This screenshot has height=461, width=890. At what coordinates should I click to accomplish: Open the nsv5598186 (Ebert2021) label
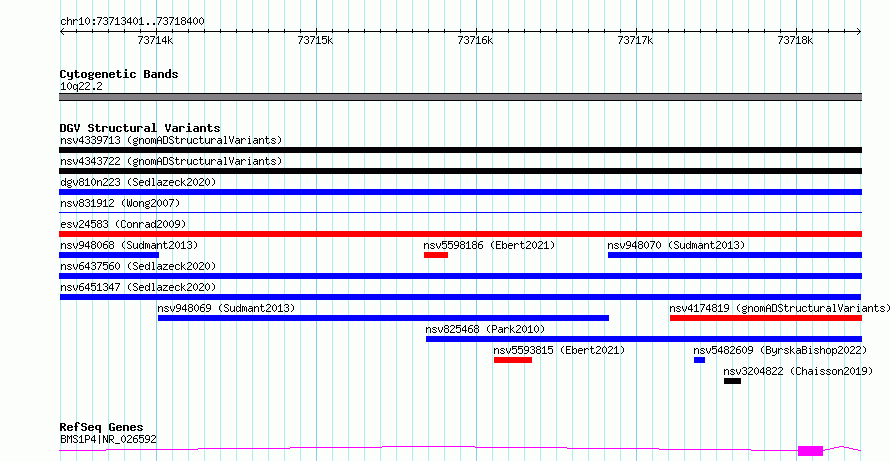[489, 245]
